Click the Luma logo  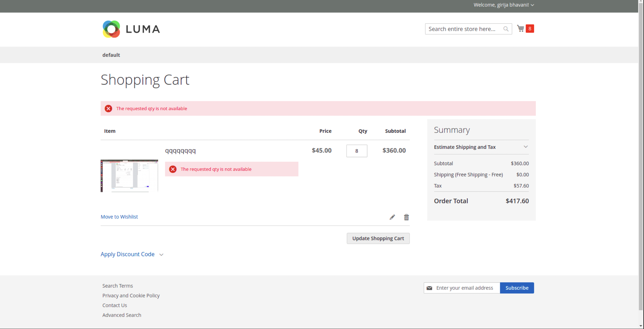coord(131,29)
